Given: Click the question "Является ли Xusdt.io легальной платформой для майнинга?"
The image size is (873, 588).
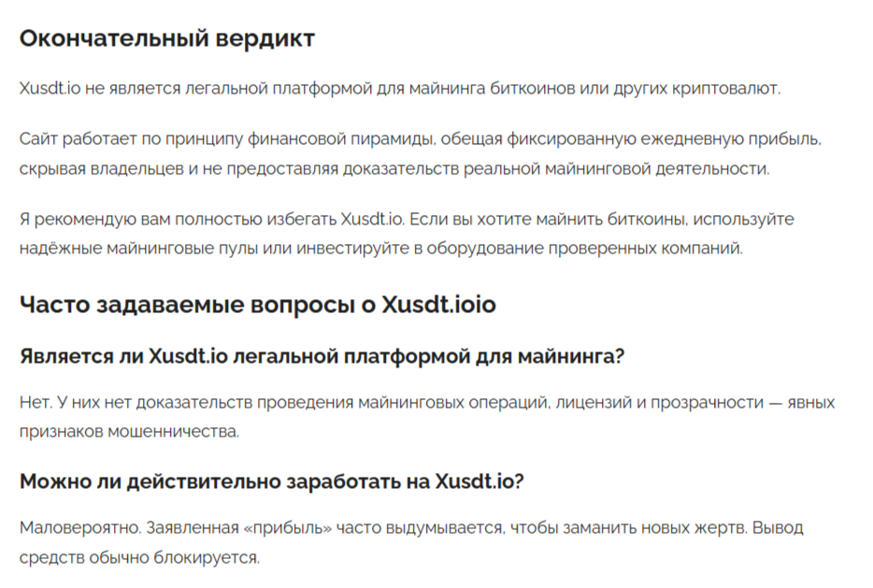Looking at the screenshot, I should (322, 356).
